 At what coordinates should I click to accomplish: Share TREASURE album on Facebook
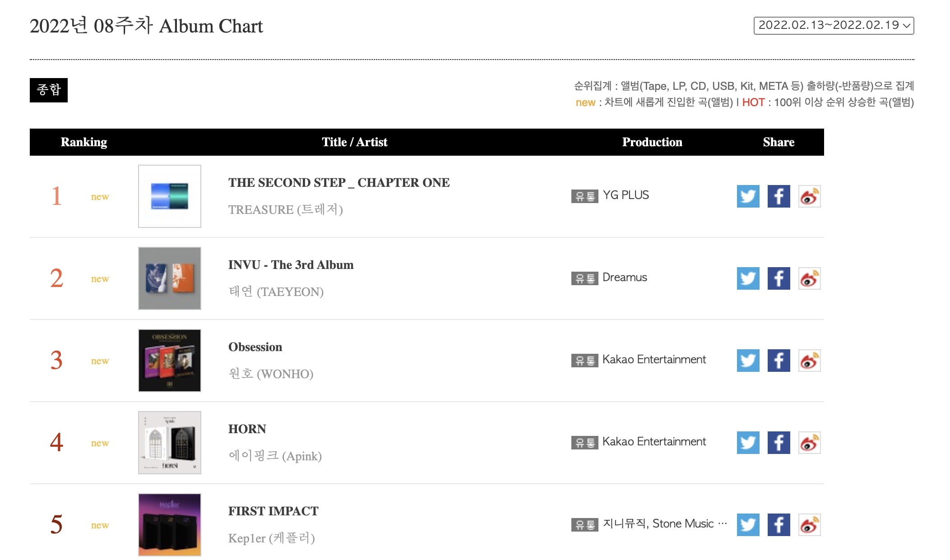point(779,196)
